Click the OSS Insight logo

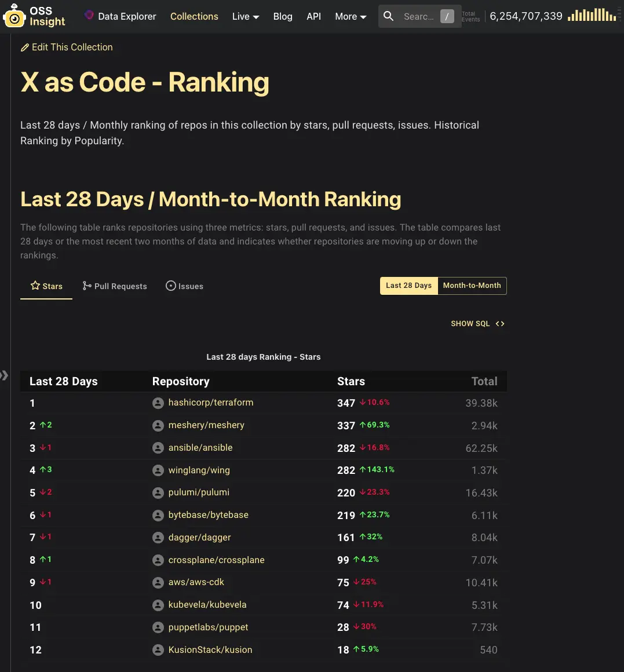coord(34,16)
